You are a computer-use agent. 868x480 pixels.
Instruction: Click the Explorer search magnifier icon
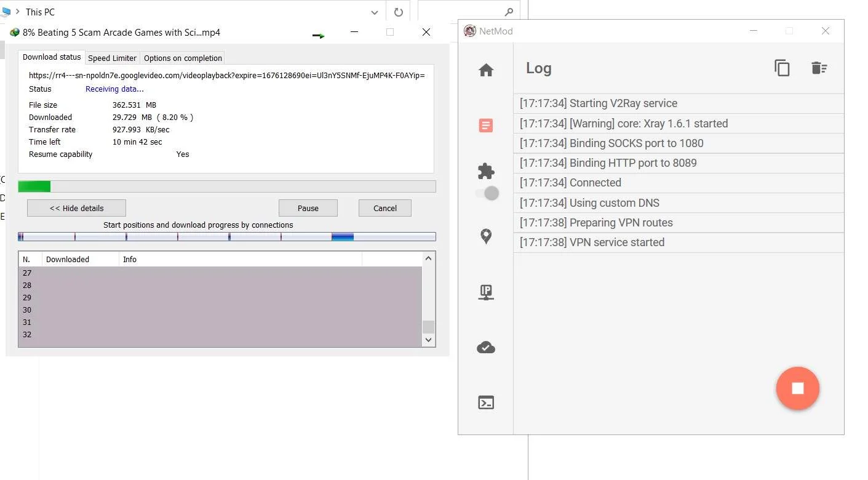tap(508, 12)
